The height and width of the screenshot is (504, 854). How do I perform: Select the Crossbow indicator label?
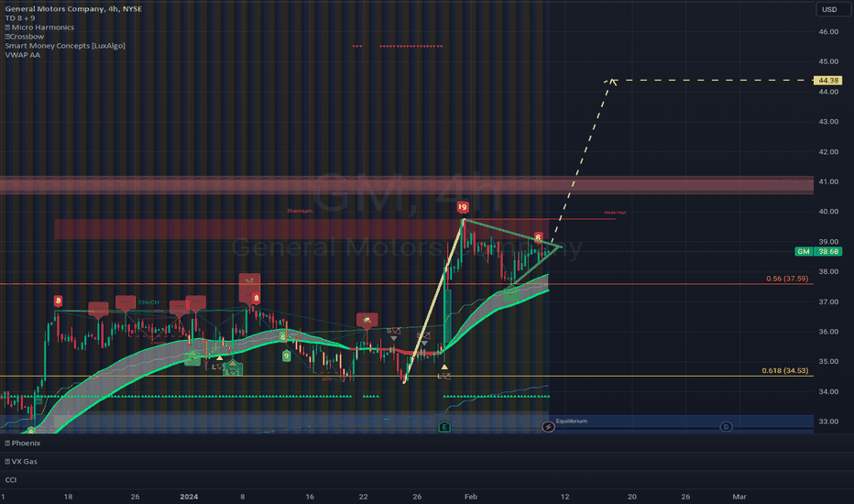click(x=27, y=37)
